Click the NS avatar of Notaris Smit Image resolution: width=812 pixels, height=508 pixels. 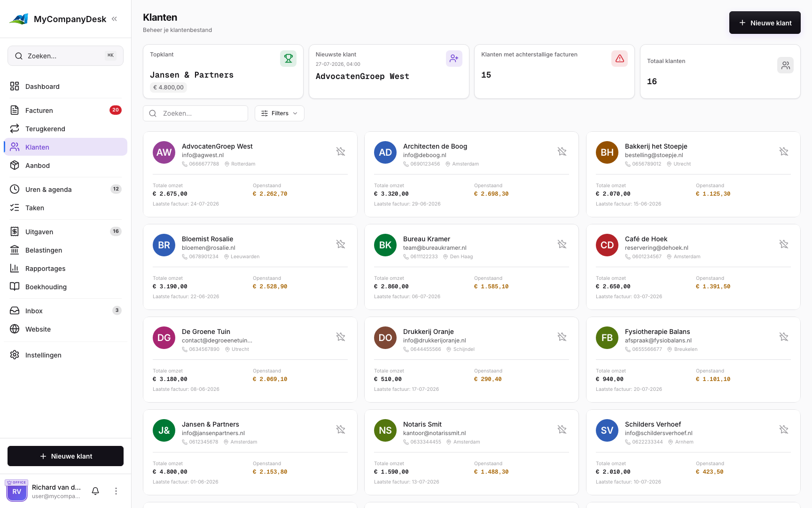[x=385, y=430]
